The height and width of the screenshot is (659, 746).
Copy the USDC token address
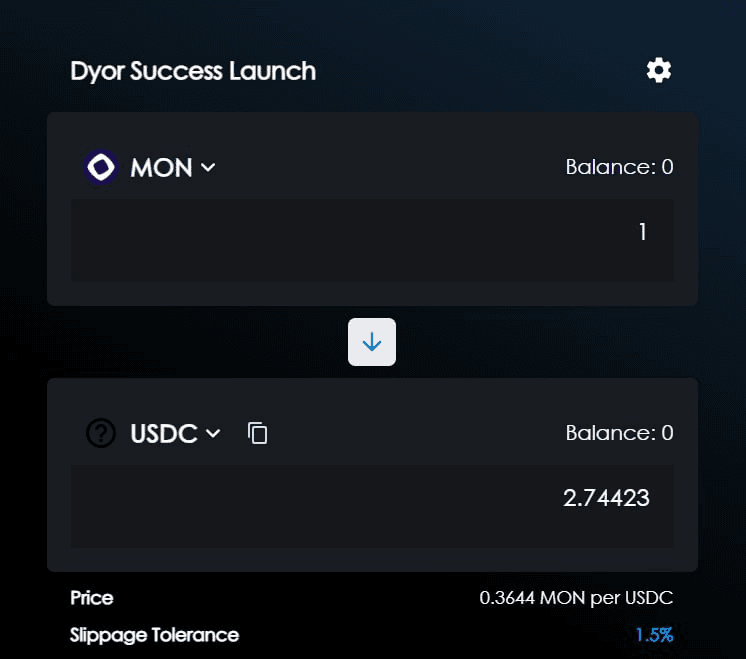[258, 433]
